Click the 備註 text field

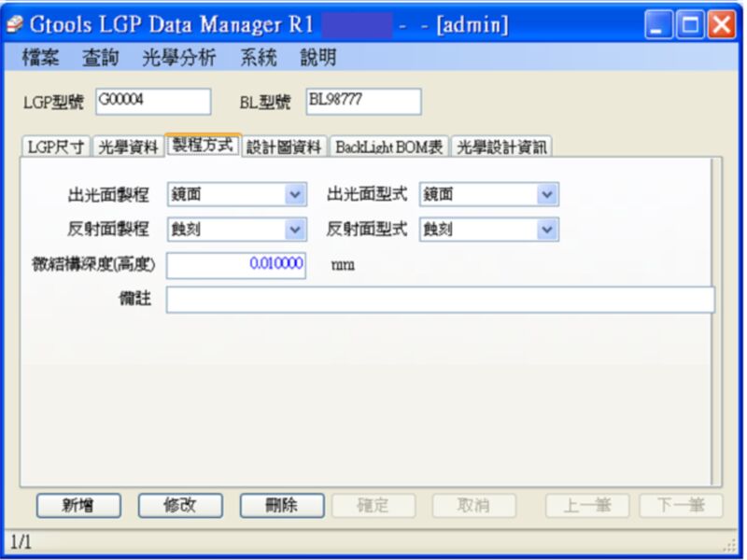(440, 300)
